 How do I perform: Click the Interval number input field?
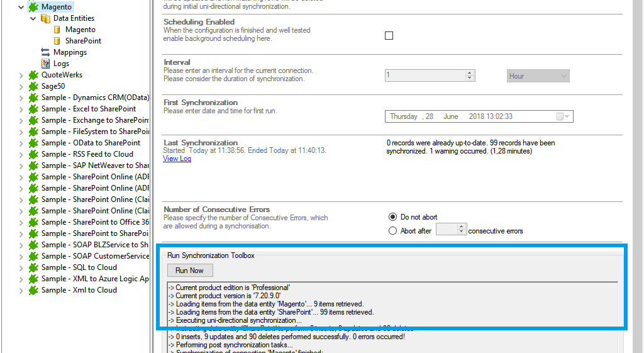pos(425,76)
